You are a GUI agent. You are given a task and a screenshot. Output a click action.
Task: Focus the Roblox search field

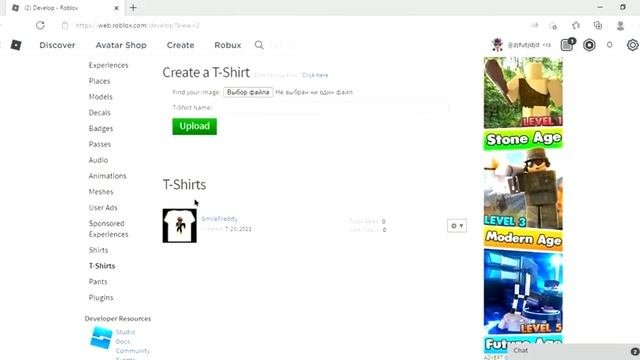point(283,45)
